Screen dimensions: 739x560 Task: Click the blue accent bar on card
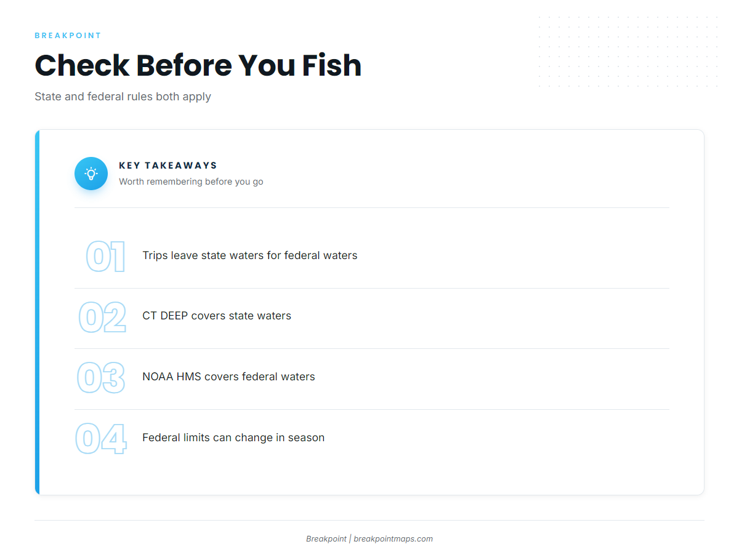click(37, 312)
